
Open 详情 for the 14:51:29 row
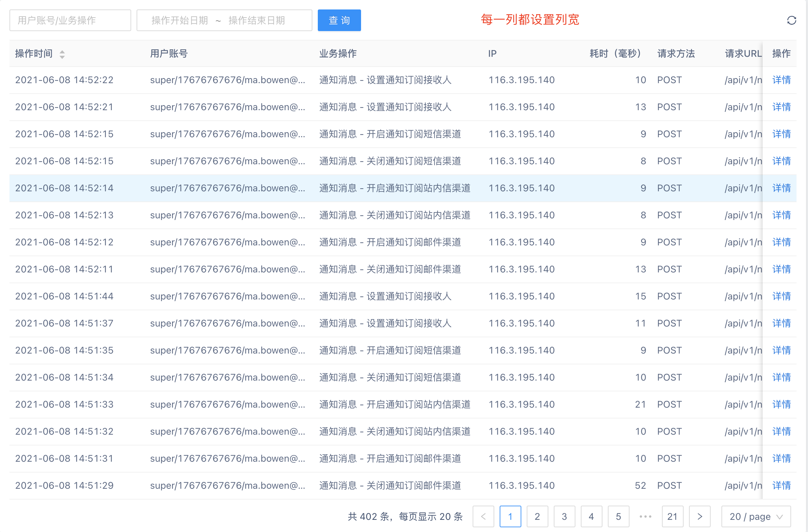(781, 485)
